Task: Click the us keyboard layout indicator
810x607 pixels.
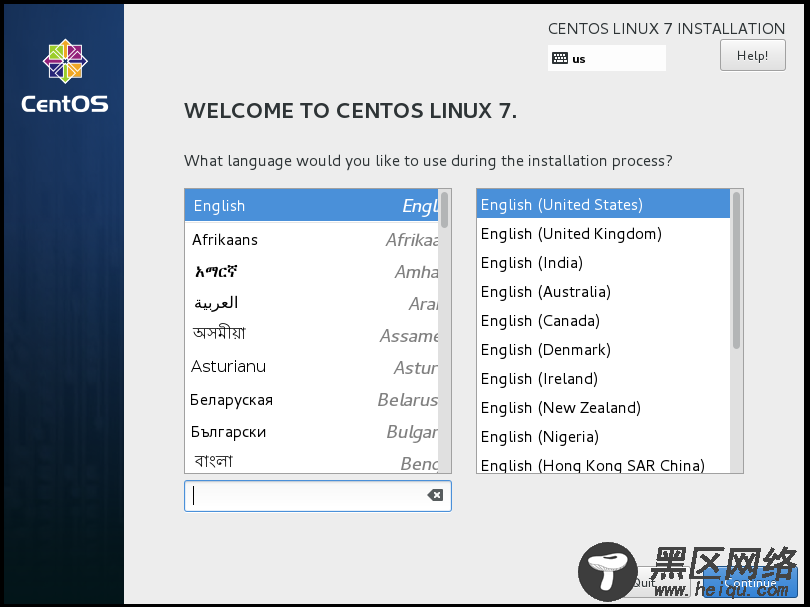Action: tap(606, 58)
